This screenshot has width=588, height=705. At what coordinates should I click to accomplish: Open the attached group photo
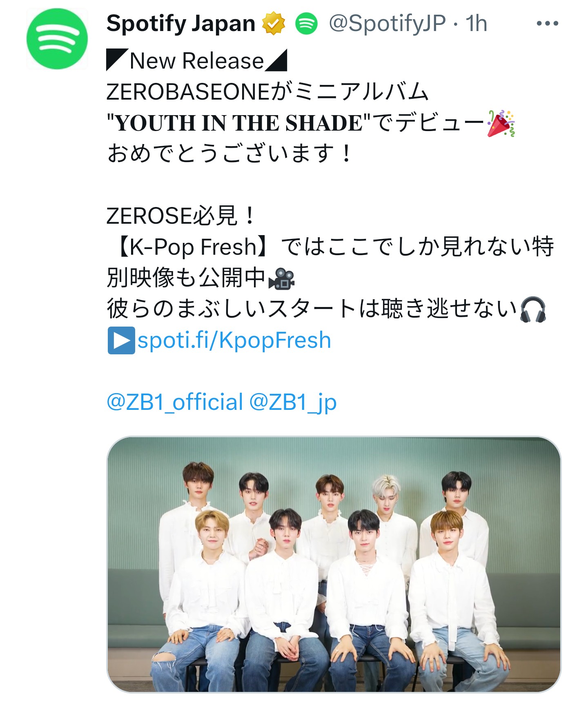(334, 565)
